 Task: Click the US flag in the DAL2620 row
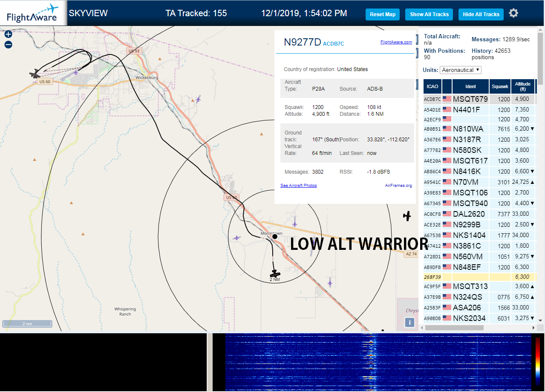pos(447,214)
